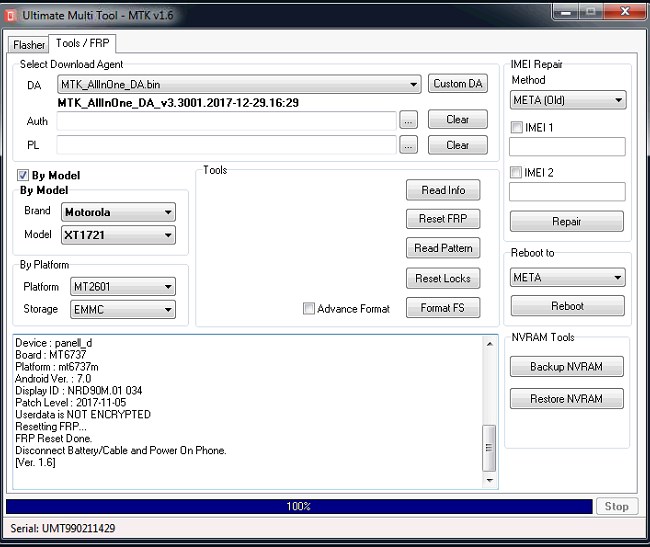The width and height of the screenshot is (650, 547).
Task: Close the Ultimate Multi Tool window
Action: pos(625,12)
